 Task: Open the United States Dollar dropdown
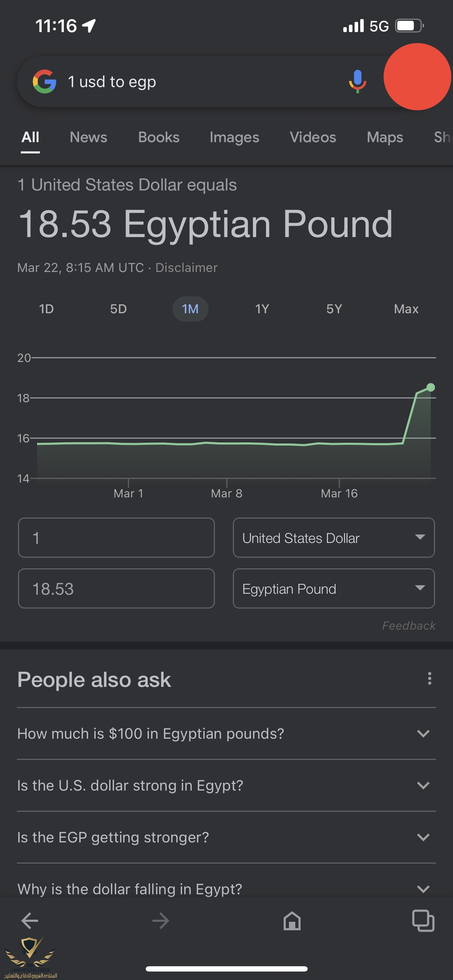[x=333, y=538]
